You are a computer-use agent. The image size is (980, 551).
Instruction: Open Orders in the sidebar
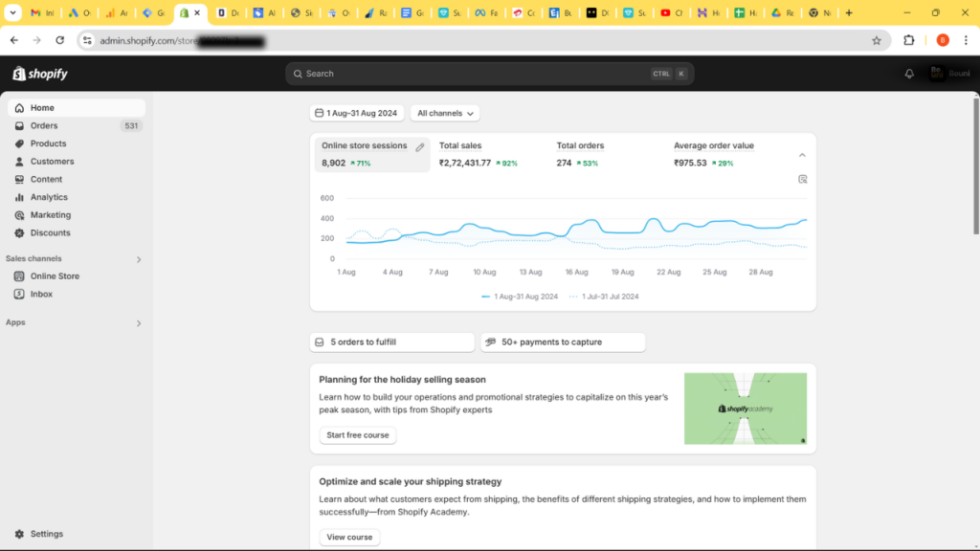coord(77,125)
